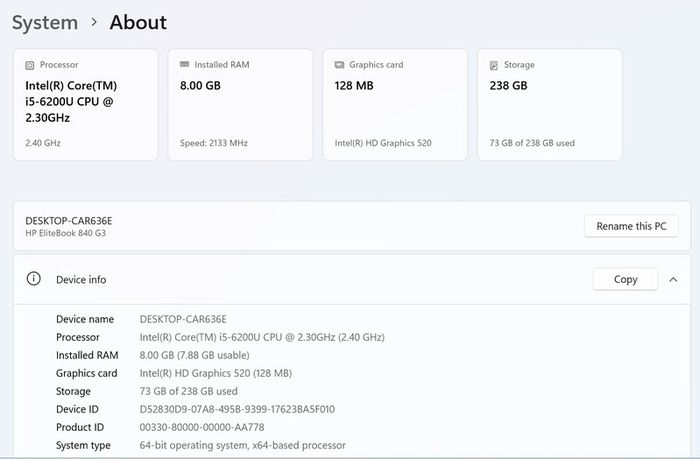Click 'Intel(R) HD Graphics 520' card caption
The width and height of the screenshot is (700, 459).
[383, 143]
